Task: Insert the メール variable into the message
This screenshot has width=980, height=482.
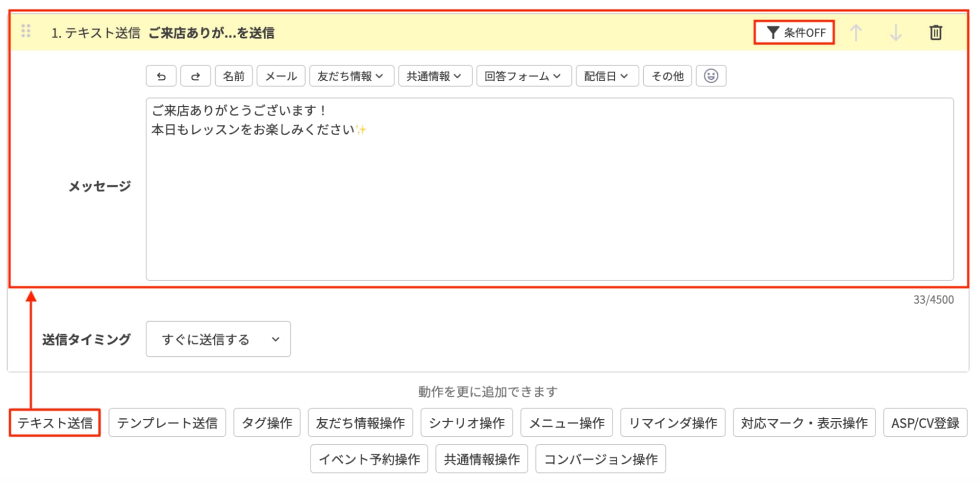Action: 280,75
